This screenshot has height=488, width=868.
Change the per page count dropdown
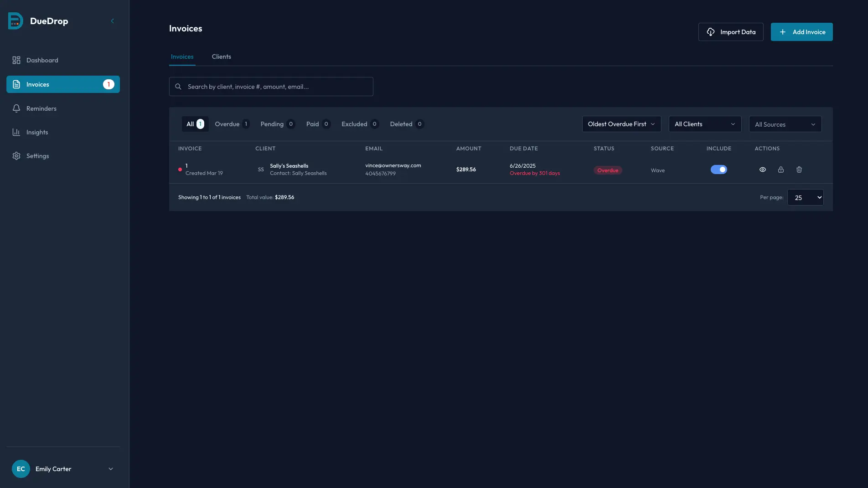pyautogui.click(x=805, y=197)
